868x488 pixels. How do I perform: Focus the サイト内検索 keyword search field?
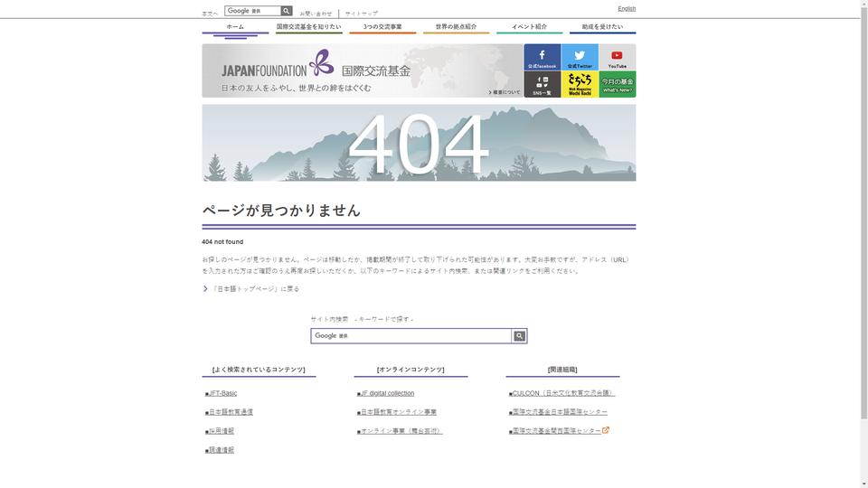coord(411,336)
